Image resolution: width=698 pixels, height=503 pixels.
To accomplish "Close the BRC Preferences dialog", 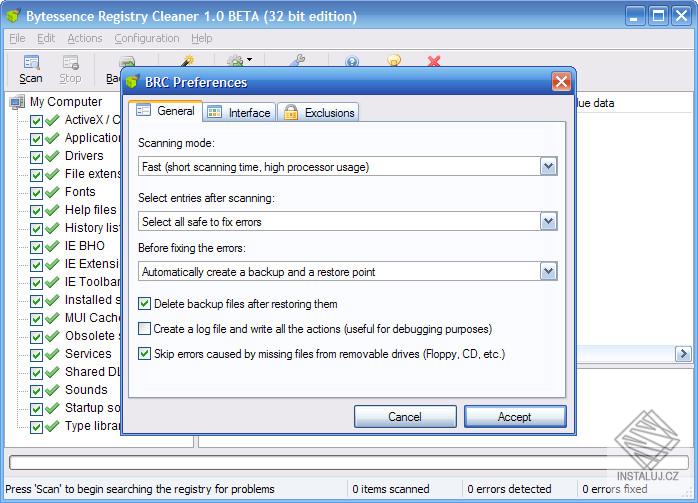I will tap(561, 81).
